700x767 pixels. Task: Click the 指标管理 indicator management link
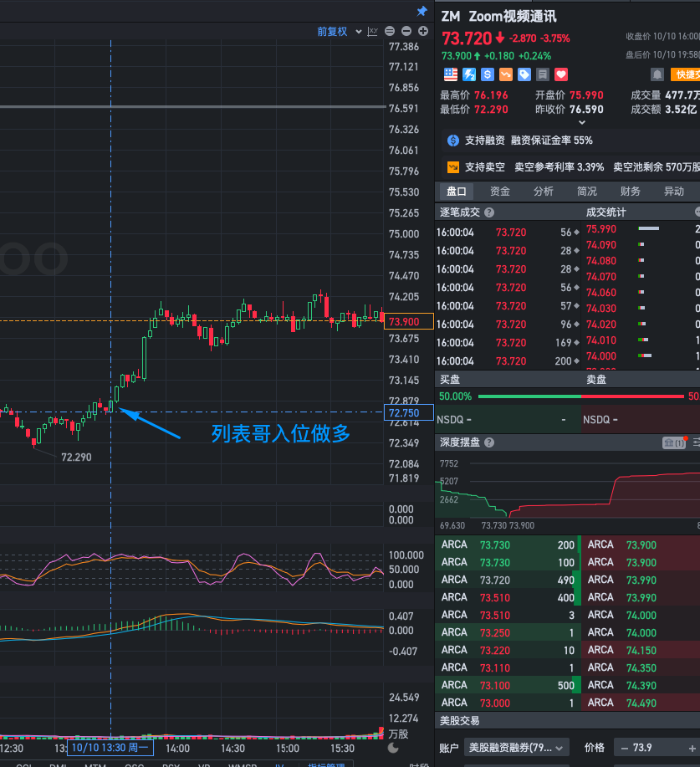tap(326, 765)
